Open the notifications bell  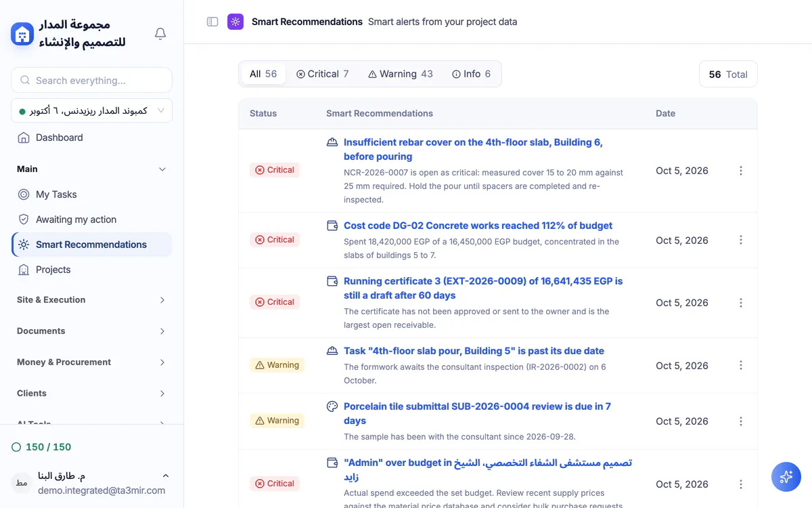pyautogui.click(x=160, y=34)
